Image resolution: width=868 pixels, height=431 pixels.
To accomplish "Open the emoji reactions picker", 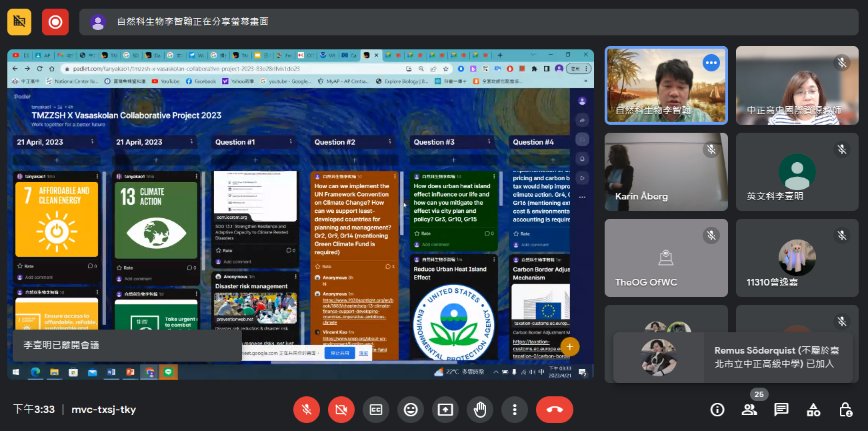I will coord(411,410).
